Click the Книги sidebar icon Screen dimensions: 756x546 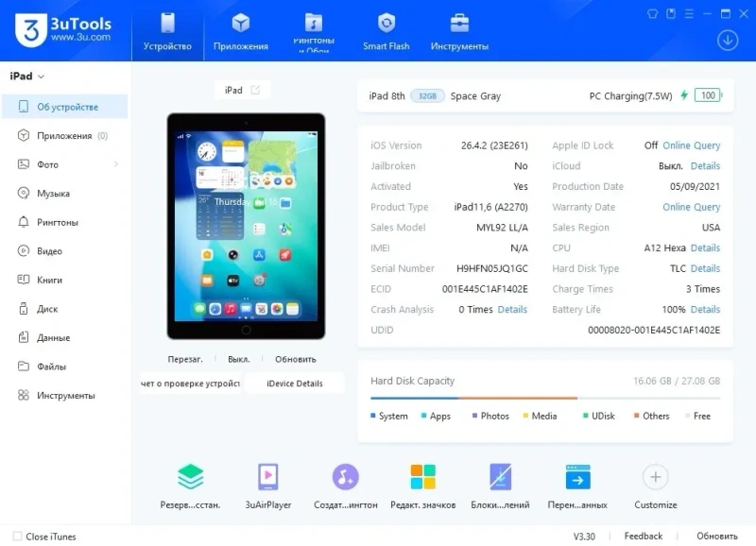23,280
